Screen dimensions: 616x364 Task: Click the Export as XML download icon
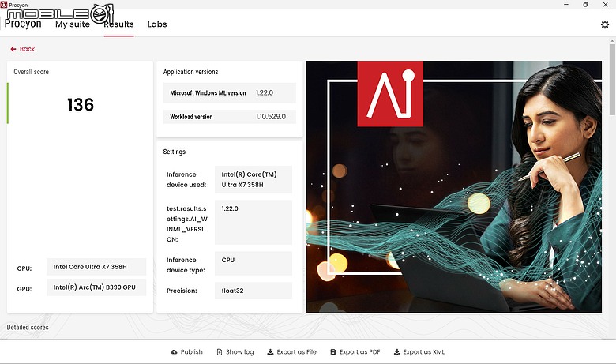pyautogui.click(x=396, y=352)
